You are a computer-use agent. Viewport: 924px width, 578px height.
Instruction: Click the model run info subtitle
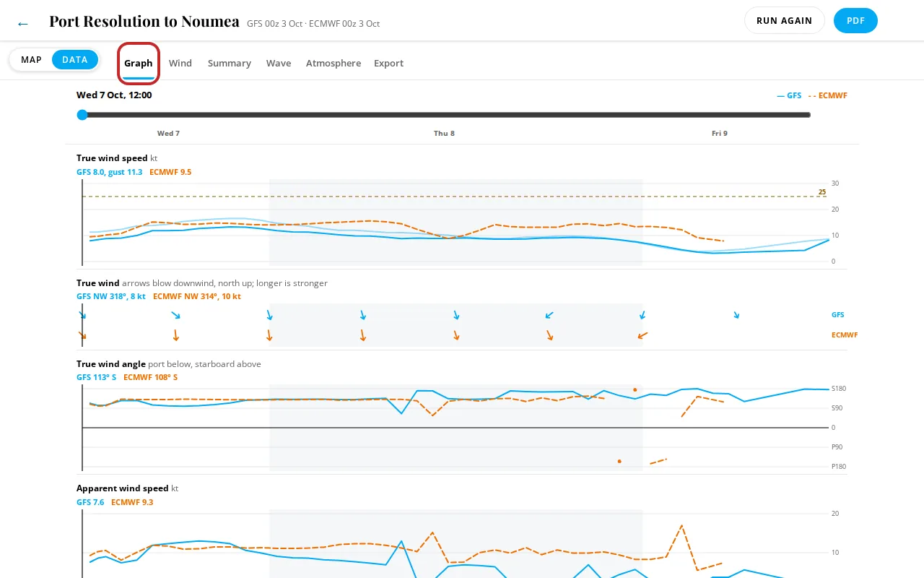coord(313,24)
